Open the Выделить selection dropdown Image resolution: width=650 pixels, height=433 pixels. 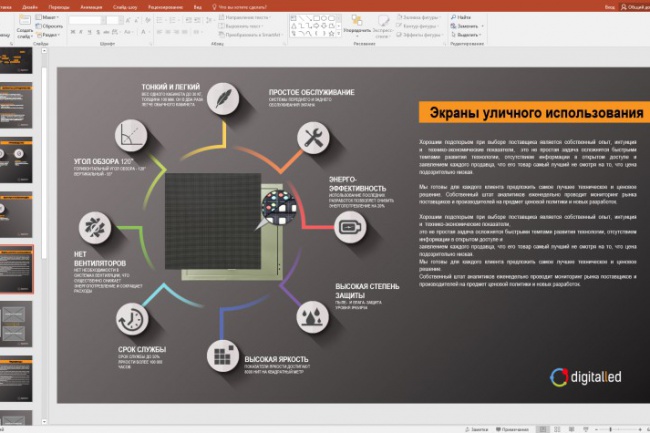click(466, 35)
